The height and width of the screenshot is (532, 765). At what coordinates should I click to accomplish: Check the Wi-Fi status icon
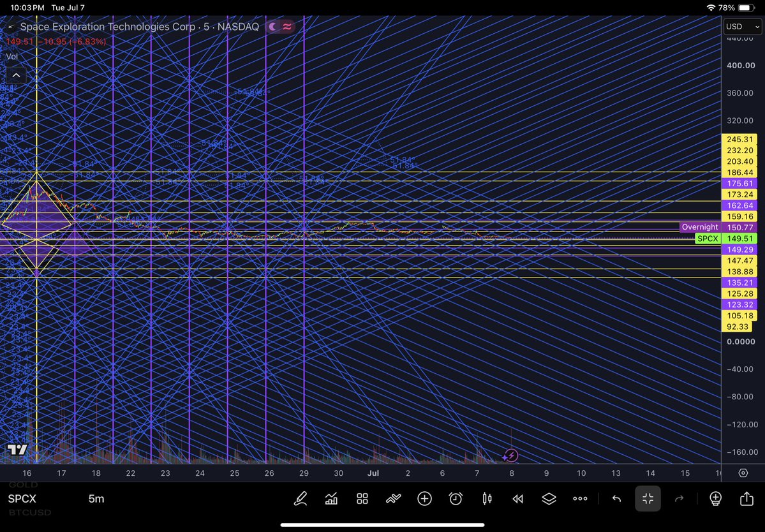click(711, 8)
